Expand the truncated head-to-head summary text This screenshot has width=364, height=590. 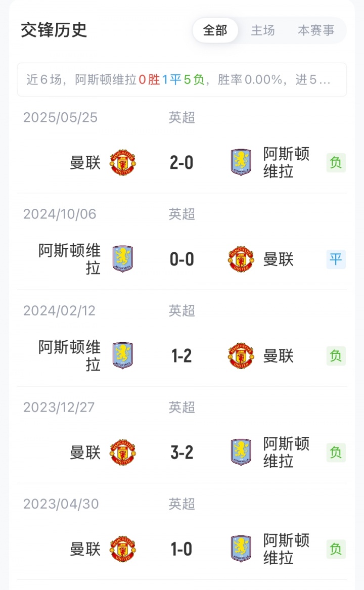click(x=182, y=79)
